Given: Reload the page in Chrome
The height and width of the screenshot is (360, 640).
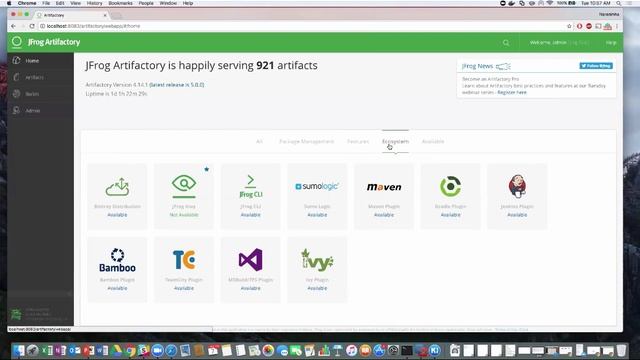Looking at the screenshot, I should (x=32, y=26).
